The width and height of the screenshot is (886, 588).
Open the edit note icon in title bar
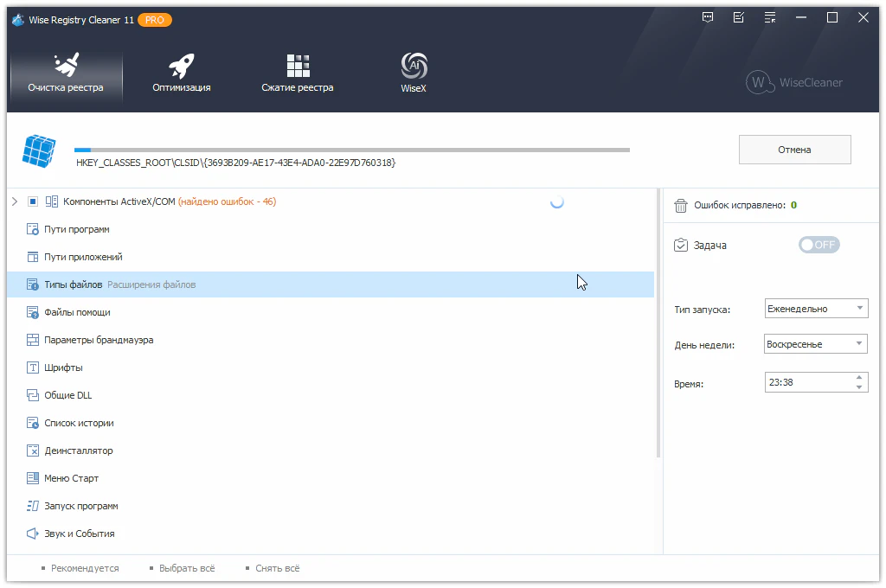point(738,17)
